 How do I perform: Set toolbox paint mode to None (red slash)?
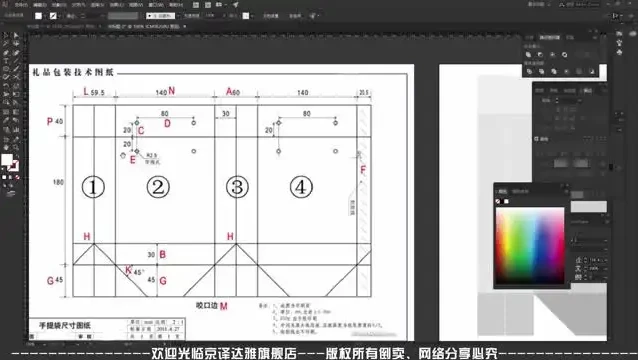[x=17, y=177]
